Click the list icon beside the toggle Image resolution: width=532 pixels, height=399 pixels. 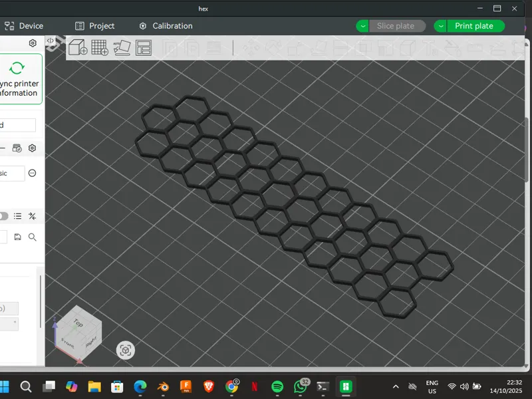click(x=18, y=216)
